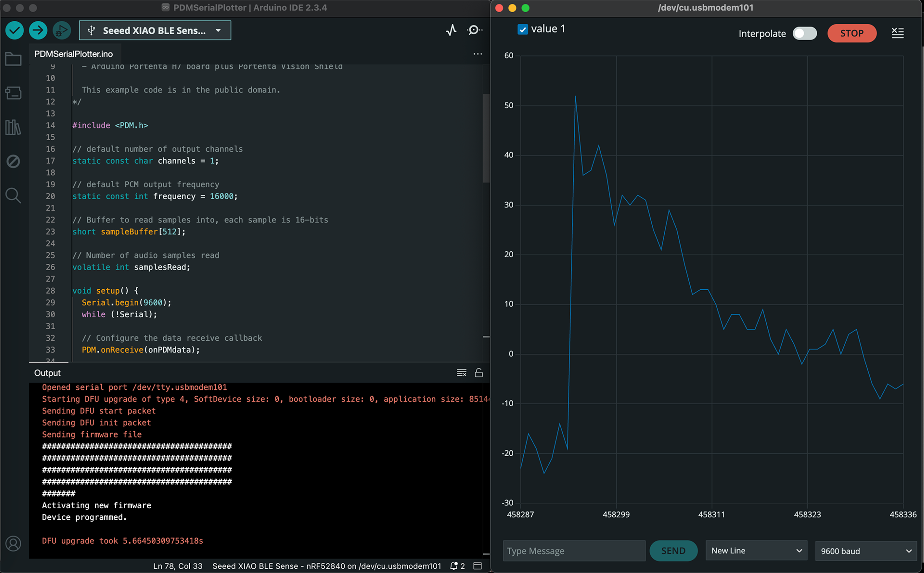The image size is (924, 573).
Task: Click the Verify sketch checkmark button
Action: [15, 30]
